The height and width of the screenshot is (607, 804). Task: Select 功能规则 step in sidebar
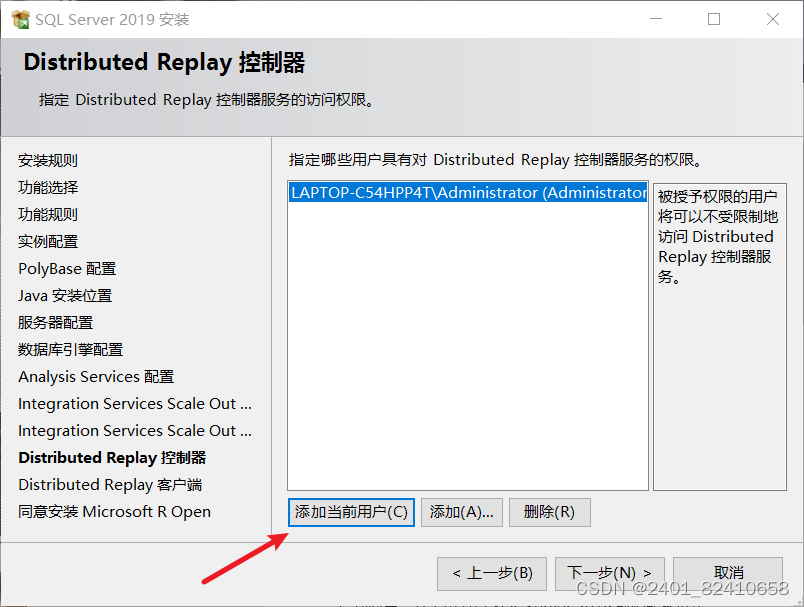(48, 215)
